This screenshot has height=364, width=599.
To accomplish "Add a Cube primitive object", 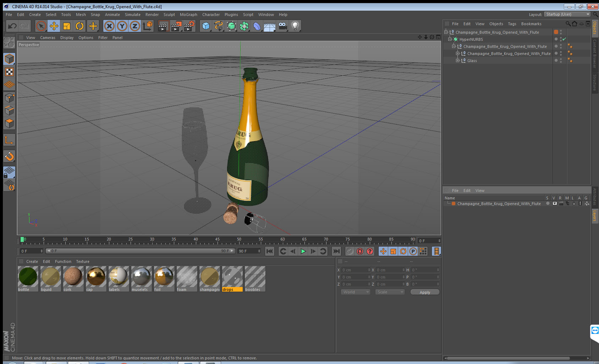I will (x=206, y=26).
